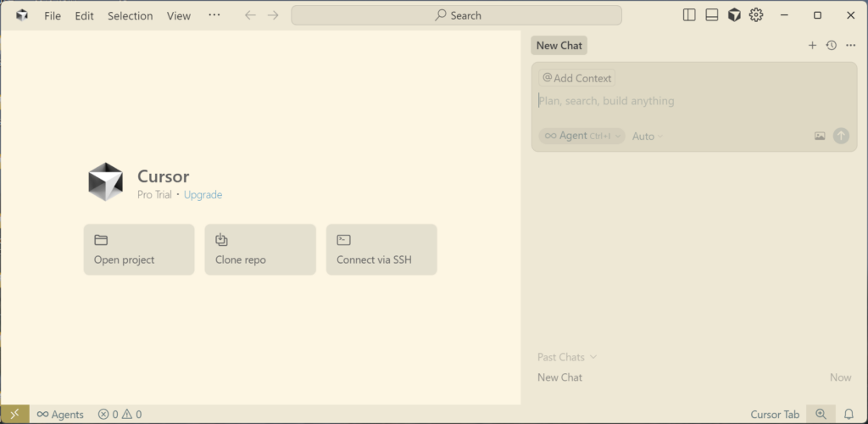
Task: Click the zoom magnifier icon in status bar
Action: point(821,414)
